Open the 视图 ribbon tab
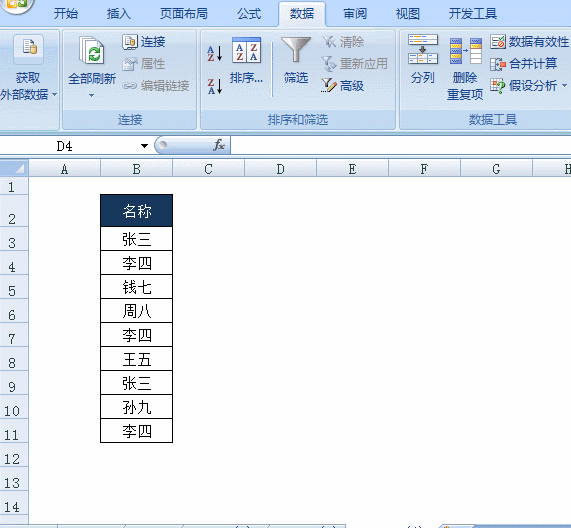Image resolution: width=571 pixels, height=528 pixels. (x=408, y=14)
